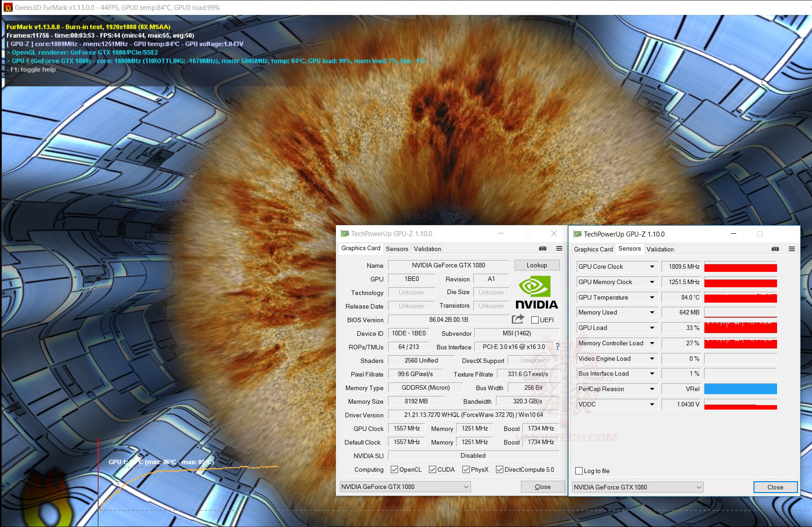Open the Memory Used sensor dropdown
The width and height of the screenshot is (812, 527).
[652, 313]
